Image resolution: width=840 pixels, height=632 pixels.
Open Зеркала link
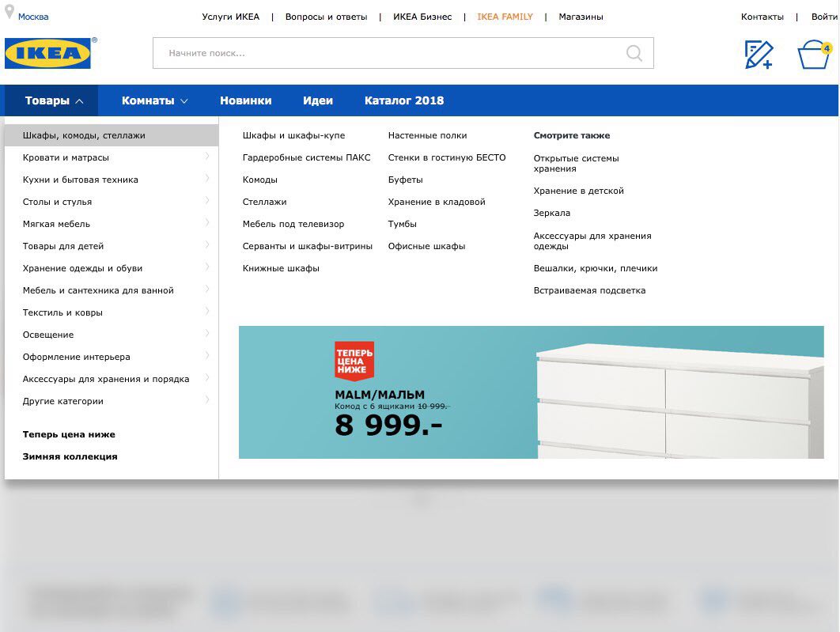tap(552, 213)
